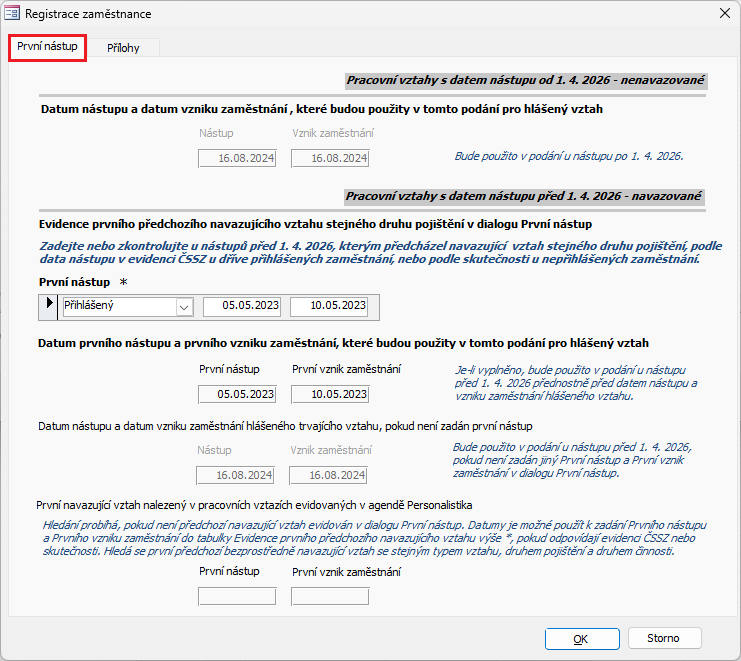This screenshot has width=741, height=661.
Task: Click the greyed Vznik zaměstnání field for the trvající vztah
Action: (330, 475)
